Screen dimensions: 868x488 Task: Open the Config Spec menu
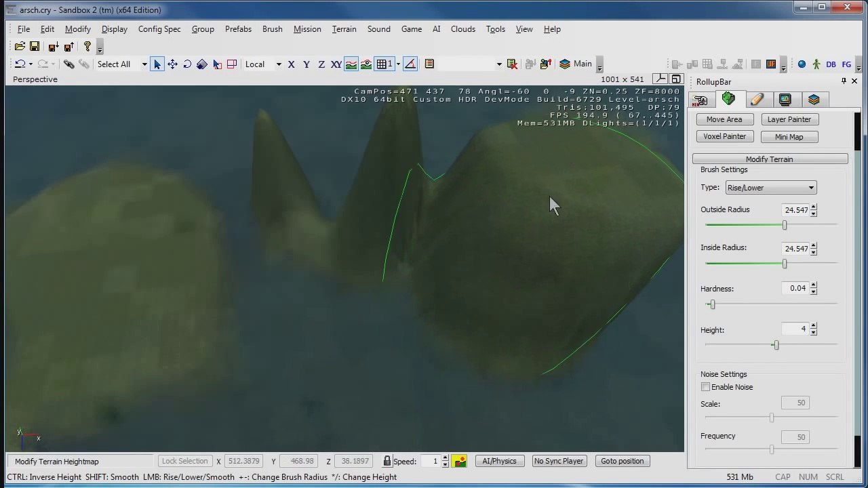point(159,29)
